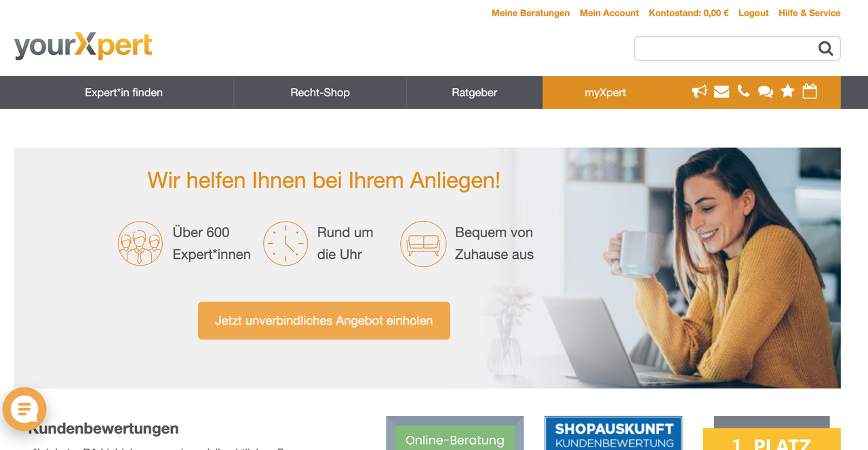This screenshot has width=868, height=450.
Task: Click the star favorites icon
Action: coord(787,91)
